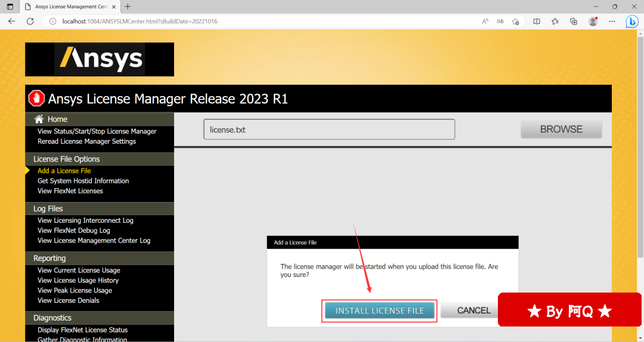Add page to favorites star icon

tap(515, 21)
